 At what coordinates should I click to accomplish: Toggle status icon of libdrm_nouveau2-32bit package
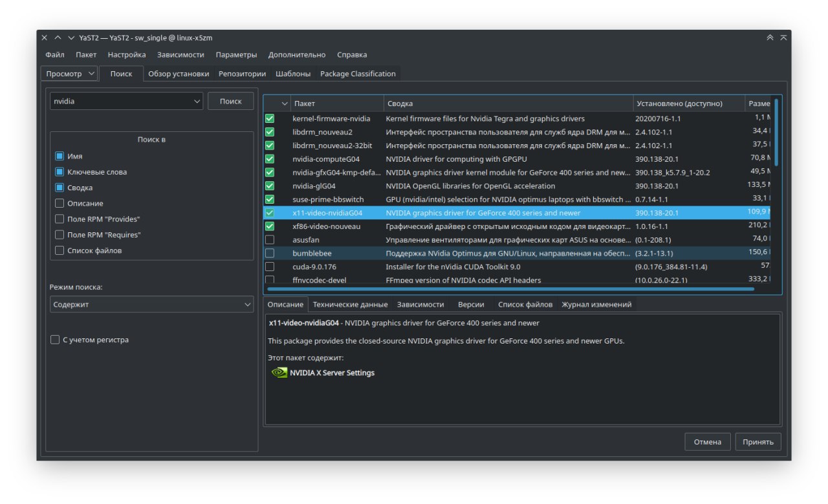pos(270,146)
